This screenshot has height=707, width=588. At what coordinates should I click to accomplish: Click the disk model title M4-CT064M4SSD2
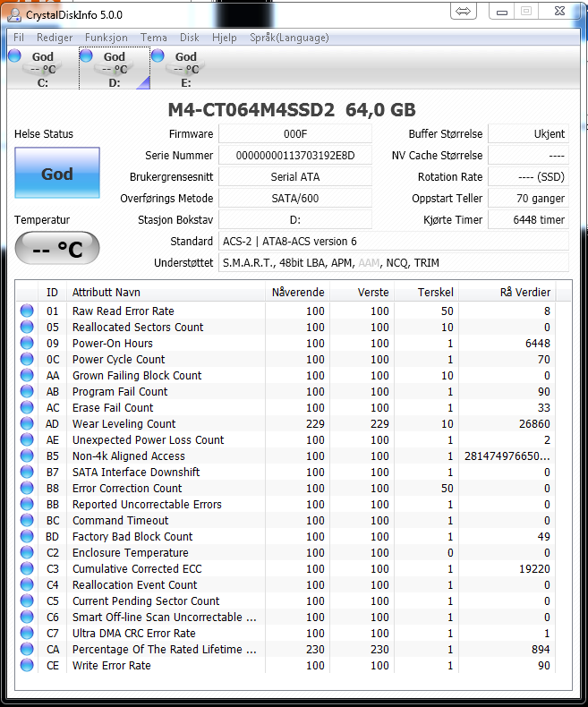(x=251, y=110)
